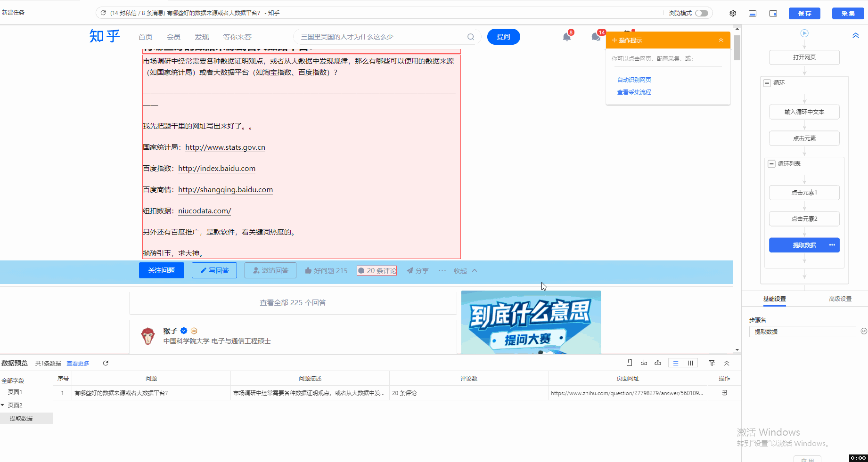Collapse the 循环列表 box with minus icon
The image size is (868, 462).
click(771, 164)
